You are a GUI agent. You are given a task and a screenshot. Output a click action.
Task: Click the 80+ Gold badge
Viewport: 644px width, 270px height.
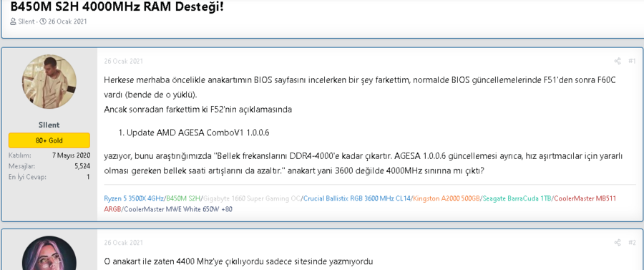point(49,140)
